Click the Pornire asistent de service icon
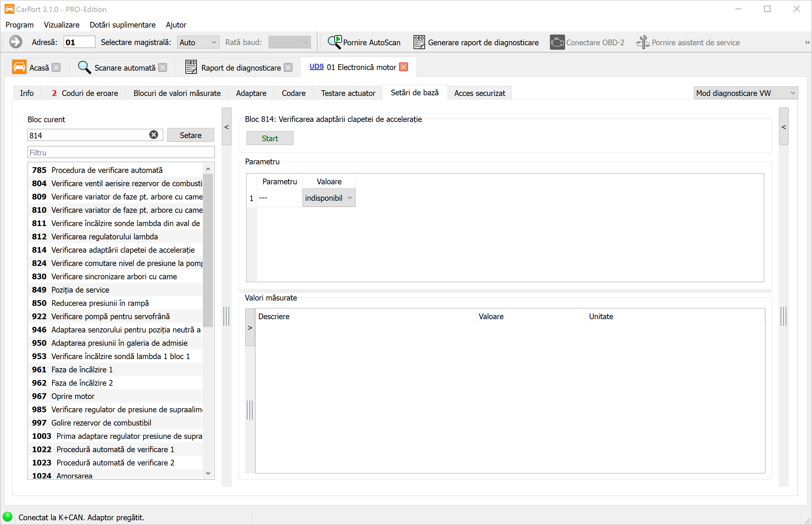 (x=643, y=42)
